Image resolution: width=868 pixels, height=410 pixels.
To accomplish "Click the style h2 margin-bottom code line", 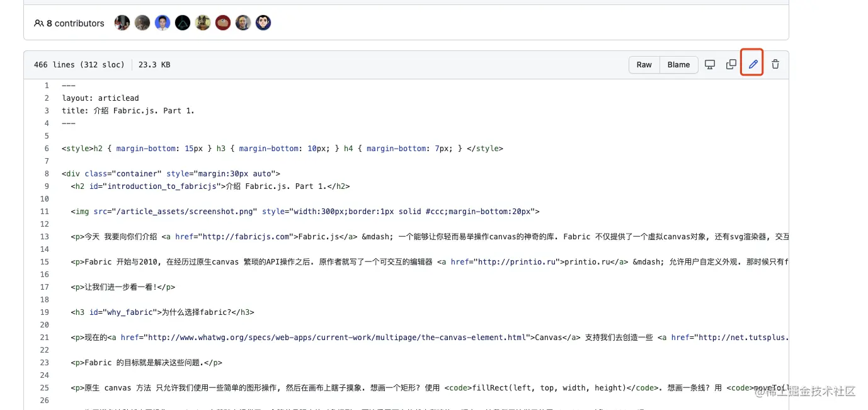I will pyautogui.click(x=282, y=149).
